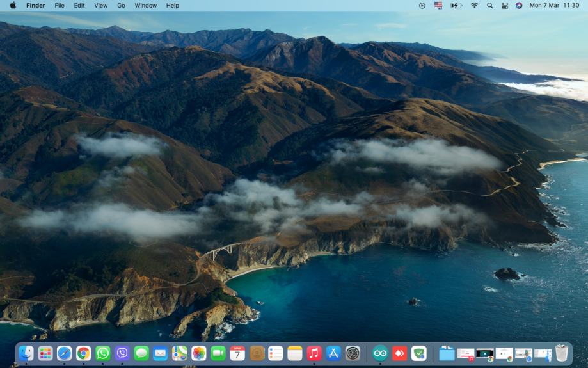Viewport: 588px width, 368px height.
Task: Open the Arduino IDE dock icon
Action: (381, 353)
